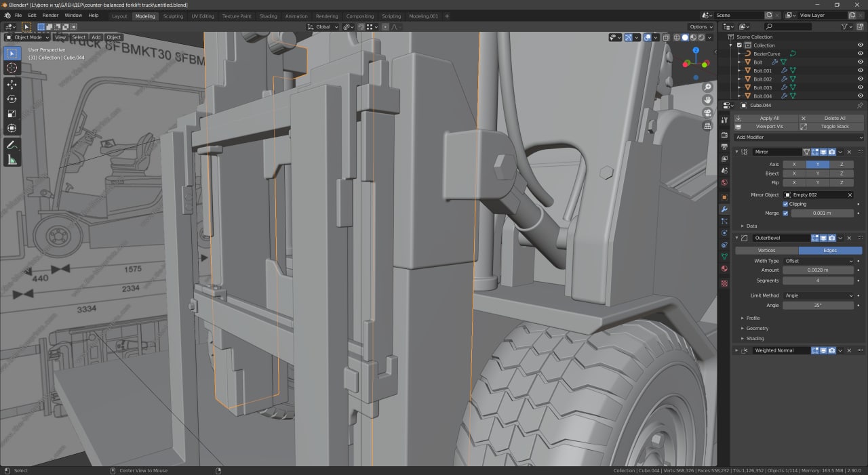Pick the Annotate tool
The image size is (868, 475).
point(12,145)
